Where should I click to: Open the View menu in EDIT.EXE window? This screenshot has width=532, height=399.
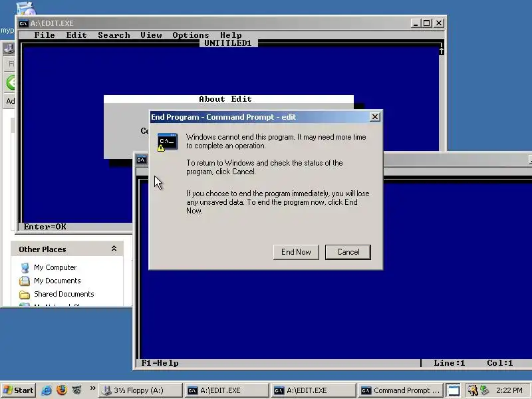[x=151, y=35]
